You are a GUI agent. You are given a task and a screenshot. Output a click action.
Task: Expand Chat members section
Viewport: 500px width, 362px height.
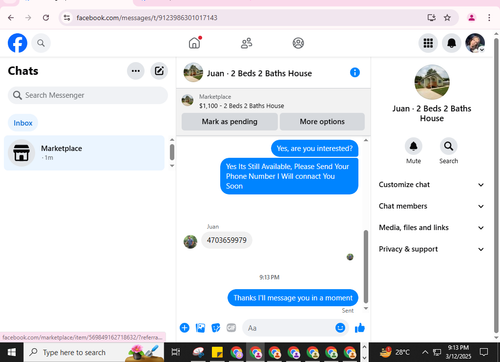pos(431,206)
